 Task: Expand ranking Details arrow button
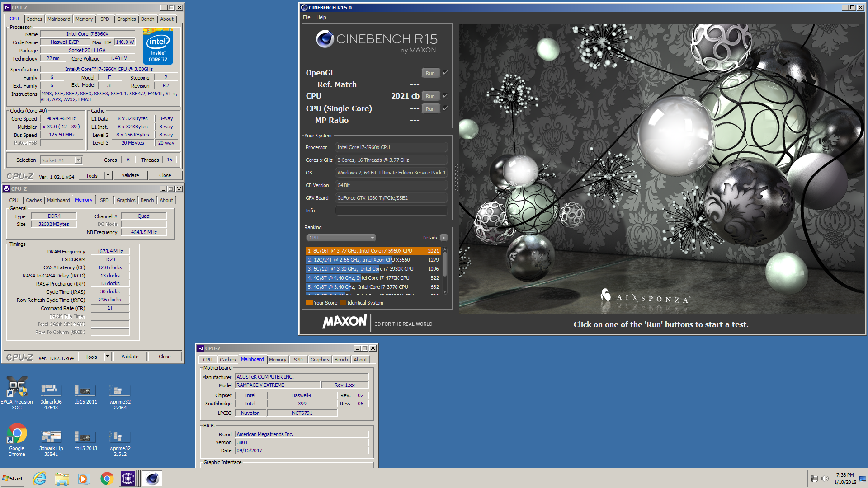[444, 238]
